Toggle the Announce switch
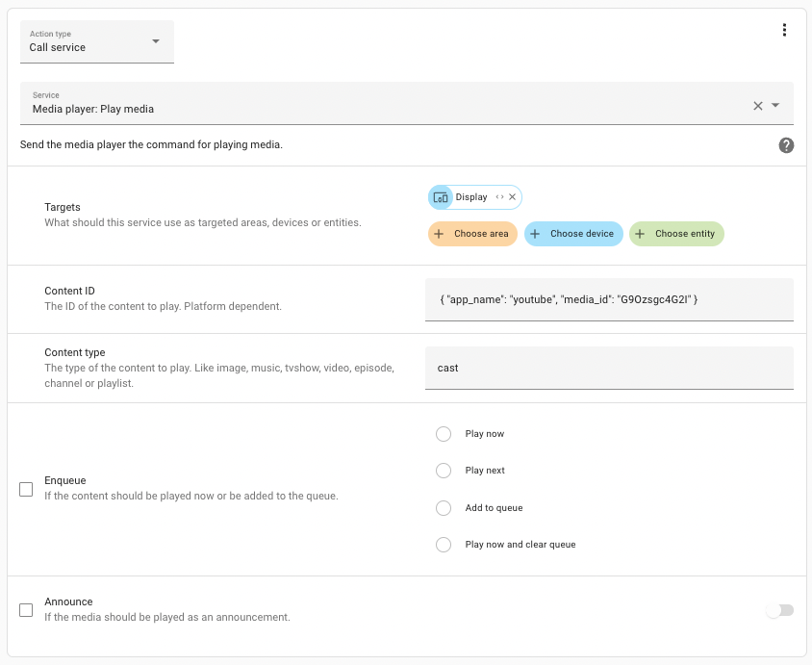 780,610
